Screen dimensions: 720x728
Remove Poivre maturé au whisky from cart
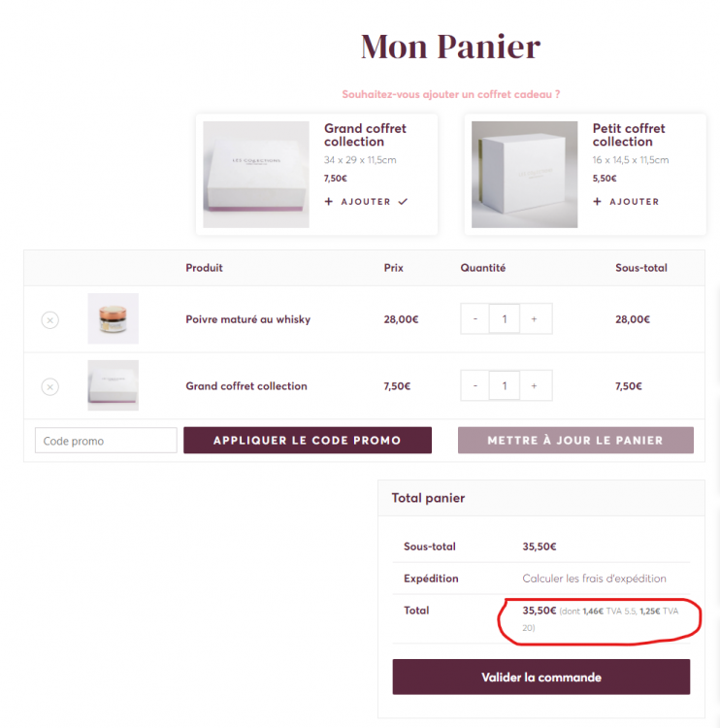click(49, 319)
